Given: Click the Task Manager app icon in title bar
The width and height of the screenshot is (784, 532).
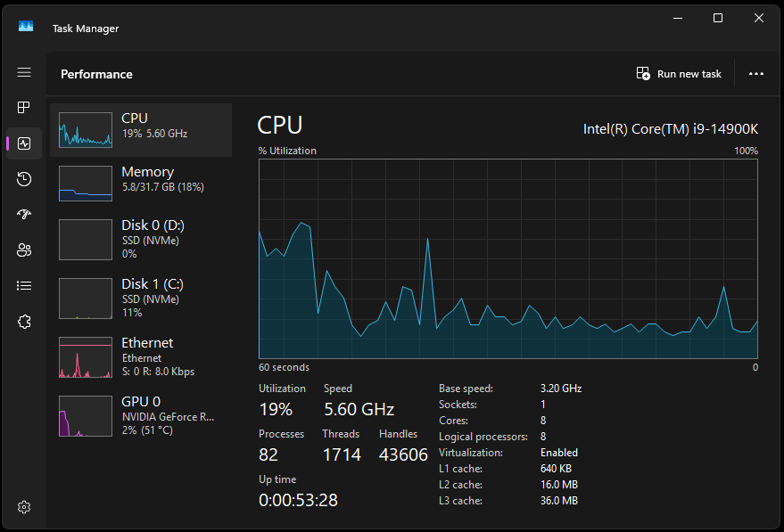Looking at the screenshot, I should (x=26, y=26).
